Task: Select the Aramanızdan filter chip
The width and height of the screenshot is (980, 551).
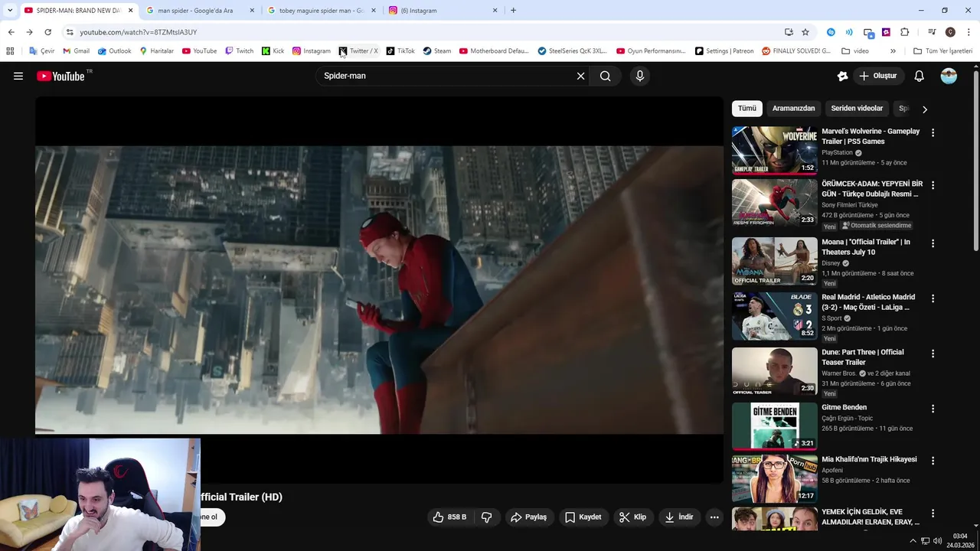Action: (x=793, y=109)
